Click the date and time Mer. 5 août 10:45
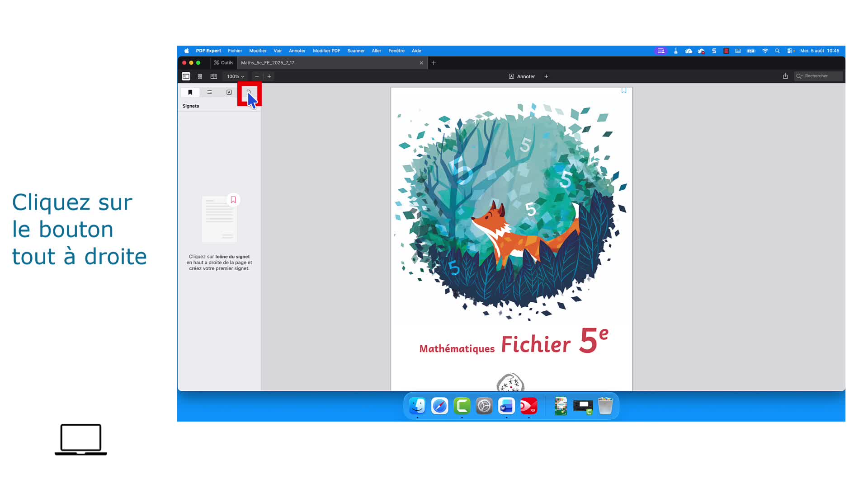This screenshot has width=868, height=488. 820,51
